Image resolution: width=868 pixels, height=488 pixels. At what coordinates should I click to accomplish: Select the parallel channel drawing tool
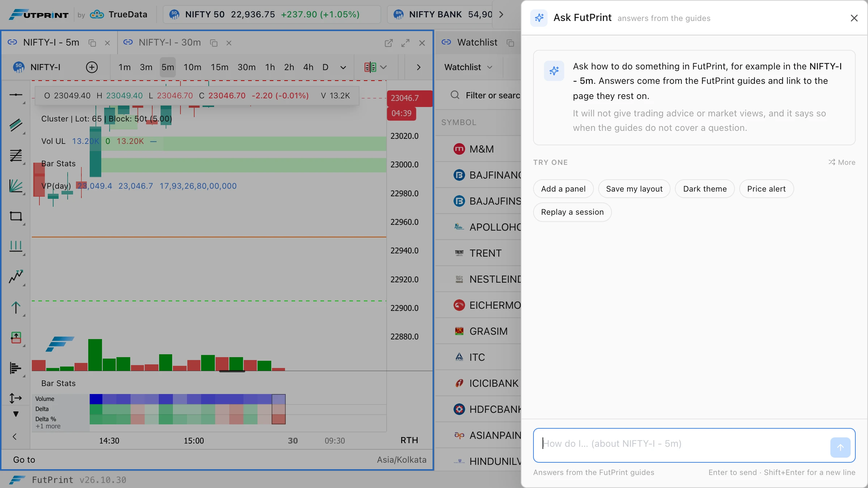pyautogui.click(x=16, y=125)
